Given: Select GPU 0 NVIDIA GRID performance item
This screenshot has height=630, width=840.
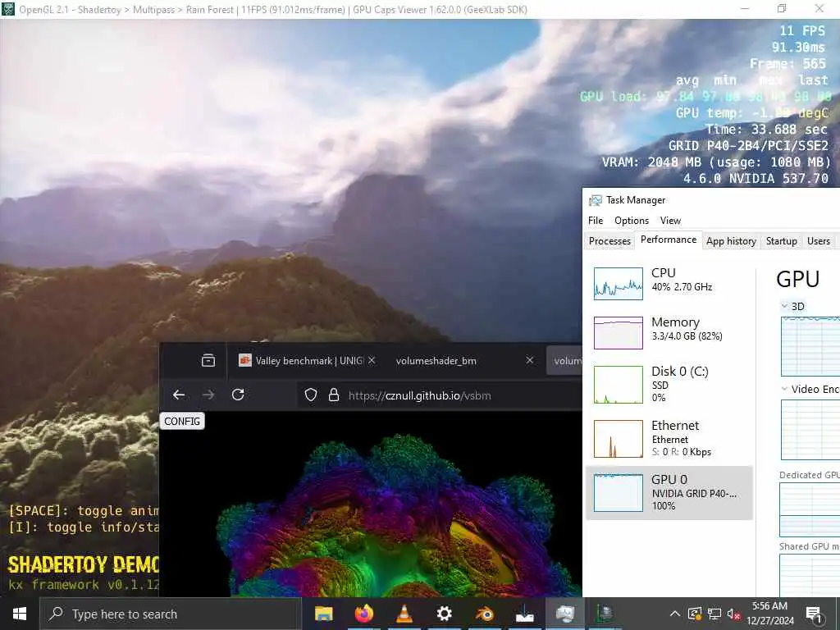Looking at the screenshot, I should coord(669,492).
